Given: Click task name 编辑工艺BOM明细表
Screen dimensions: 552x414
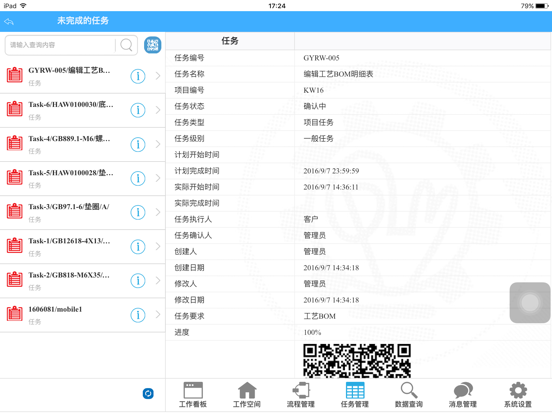Looking at the screenshot, I should (338, 74).
